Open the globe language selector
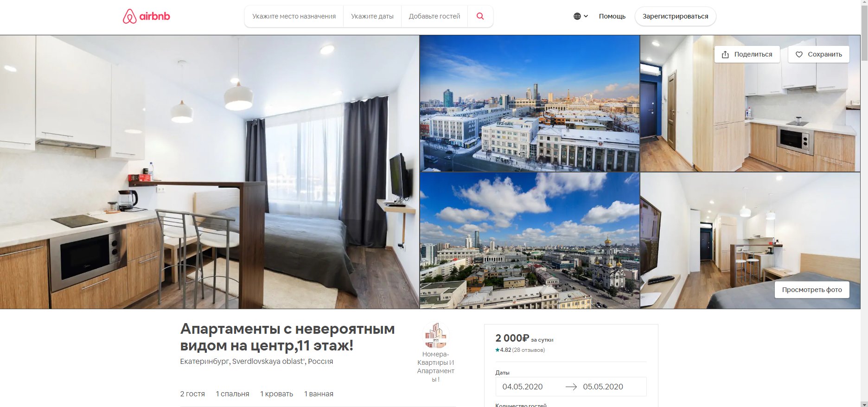Image resolution: width=868 pixels, height=407 pixels. [x=581, y=16]
